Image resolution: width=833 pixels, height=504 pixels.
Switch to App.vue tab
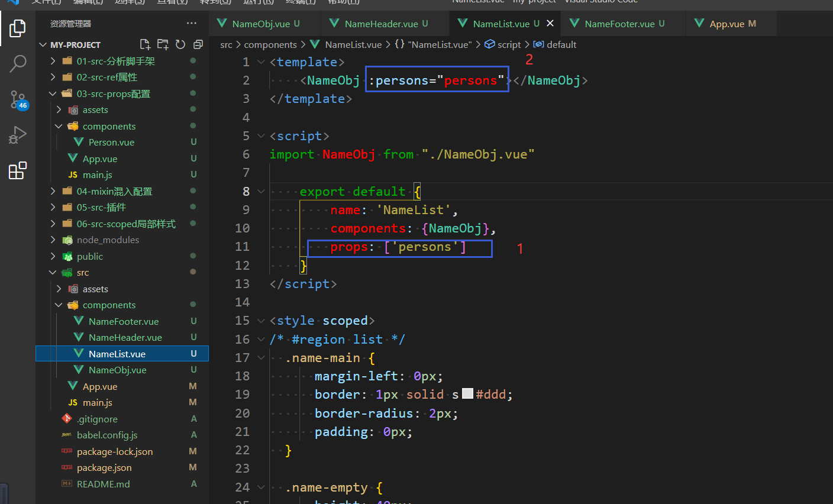[732, 24]
